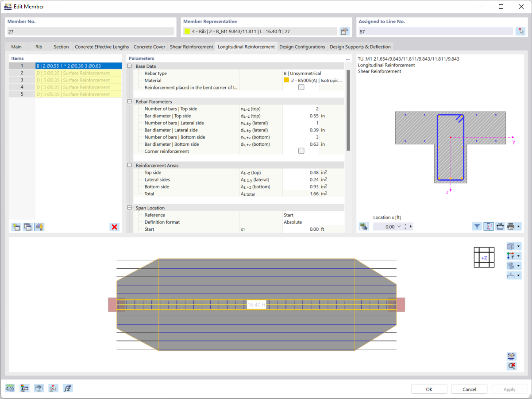The image size is (532, 399).
Task: Delete all reinforcement items
Action: [x=114, y=227]
